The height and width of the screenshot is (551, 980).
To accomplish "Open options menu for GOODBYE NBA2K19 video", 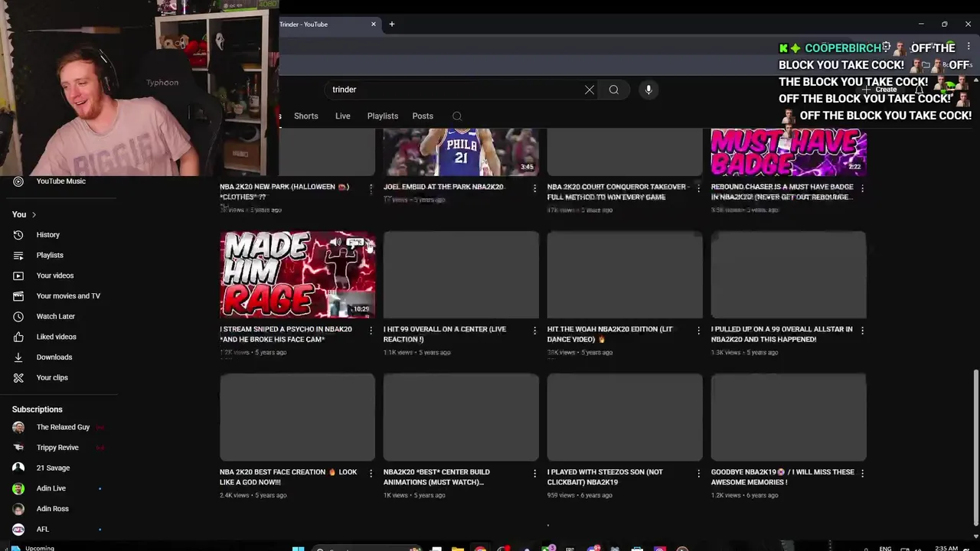I will pyautogui.click(x=862, y=474).
